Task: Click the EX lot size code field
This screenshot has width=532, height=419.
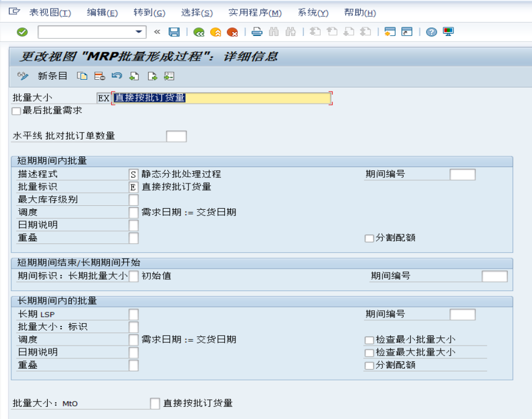Action: click(104, 98)
